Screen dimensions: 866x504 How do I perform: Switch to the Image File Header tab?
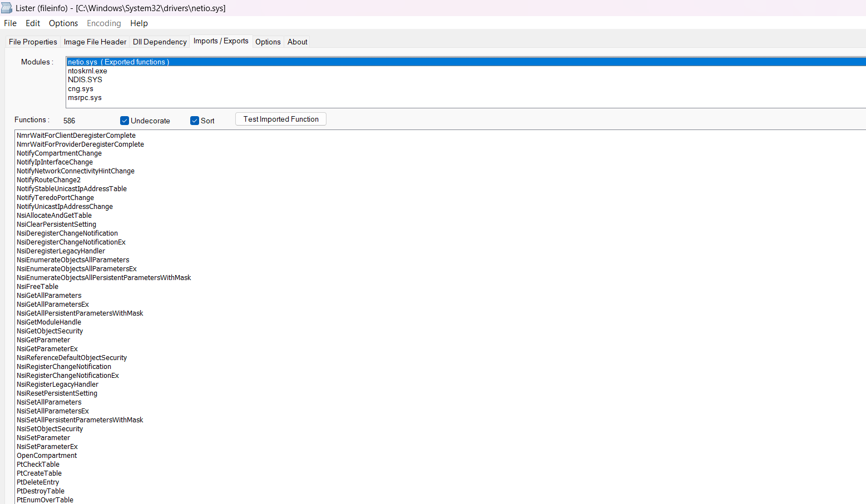[x=95, y=42]
